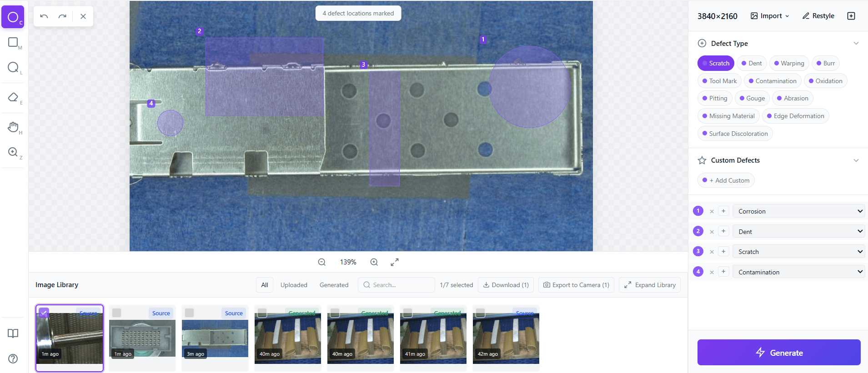Viewport: 868px width, 373px height.
Task: Open defect 4 Contamination dropdown
Action: (798, 272)
